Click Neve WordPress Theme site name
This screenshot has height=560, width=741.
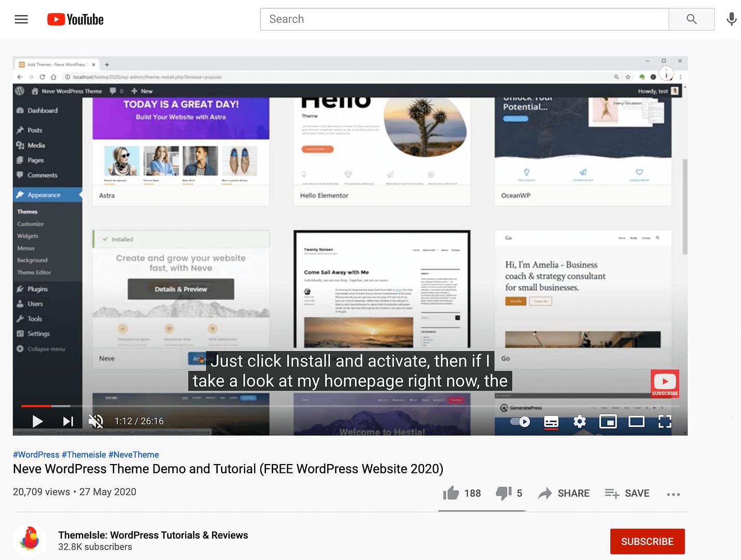pos(67,91)
